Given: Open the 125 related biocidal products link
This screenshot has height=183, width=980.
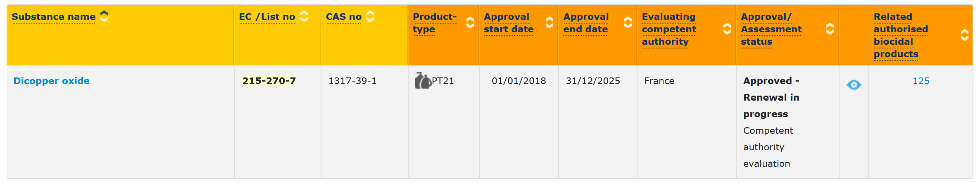Looking at the screenshot, I should coord(921,81).
